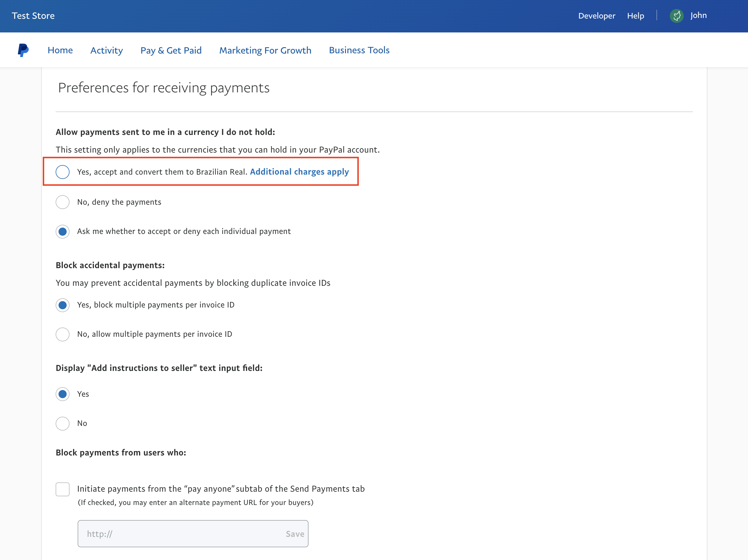The height and width of the screenshot is (560, 748).
Task: Go to the Home menu item
Action: coord(60,50)
